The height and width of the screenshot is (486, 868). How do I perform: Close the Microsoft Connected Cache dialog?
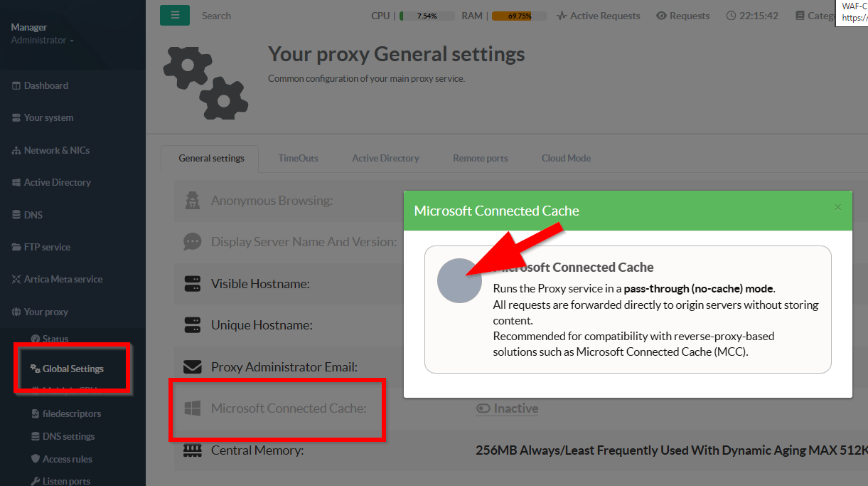(837, 208)
